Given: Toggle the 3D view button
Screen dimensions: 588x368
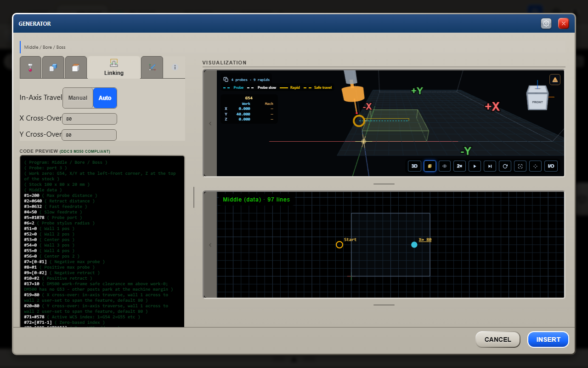Looking at the screenshot, I should (414, 166).
